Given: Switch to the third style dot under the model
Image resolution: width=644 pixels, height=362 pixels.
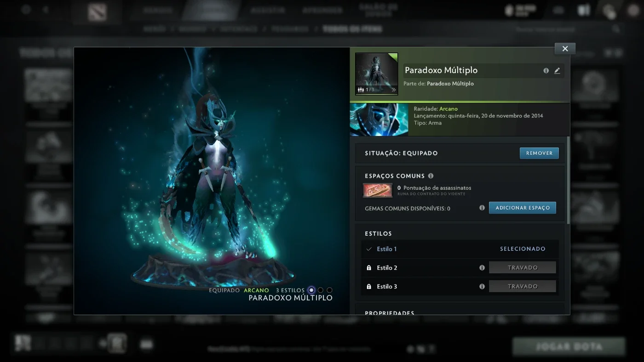Looking at the screenshot, I should [x=329, y=290].
